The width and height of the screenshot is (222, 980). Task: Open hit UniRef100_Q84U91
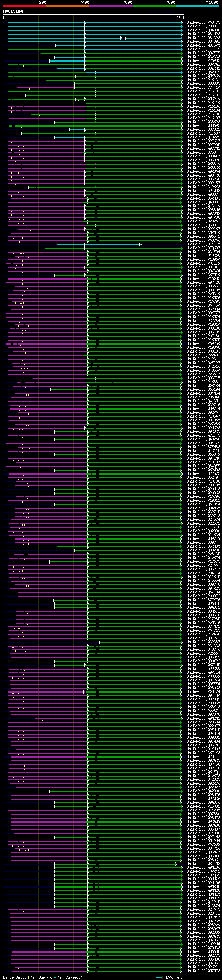click(x=203, y=41)
